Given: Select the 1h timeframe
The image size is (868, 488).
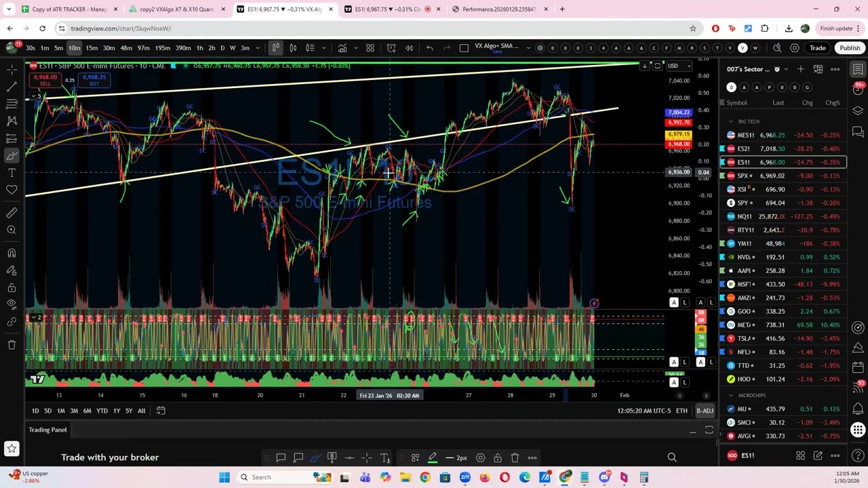Looking at the screenshot, I should (199, 48).
